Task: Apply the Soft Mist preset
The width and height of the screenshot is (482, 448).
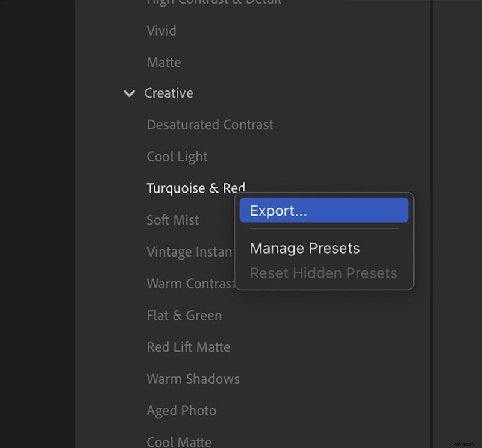Action: coord(173,220)
